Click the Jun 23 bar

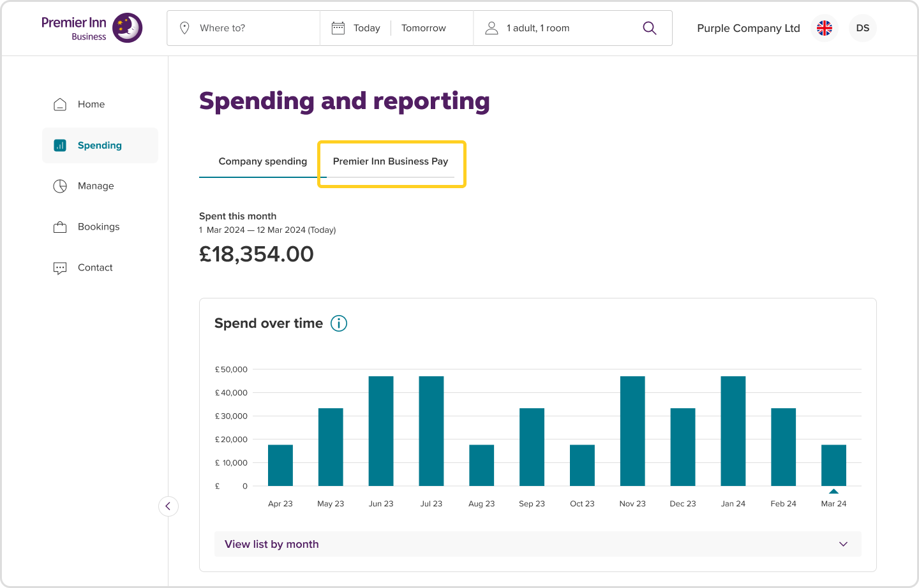coord(381,431)
